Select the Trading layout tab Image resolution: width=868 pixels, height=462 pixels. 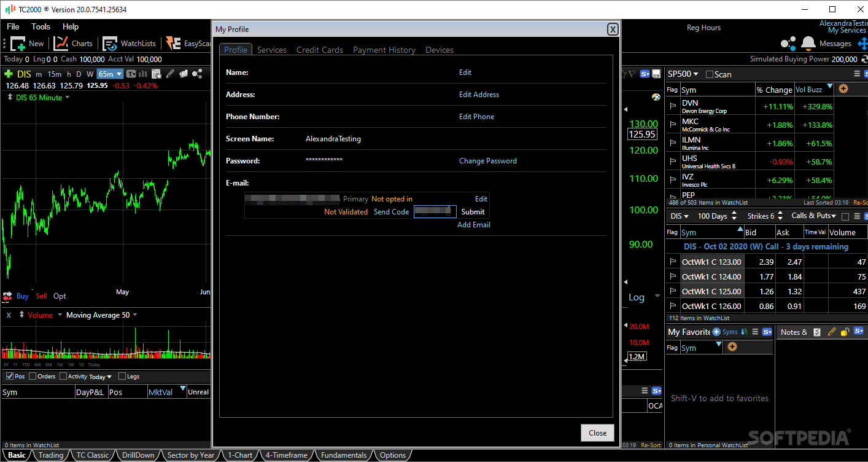pos(51,455)
